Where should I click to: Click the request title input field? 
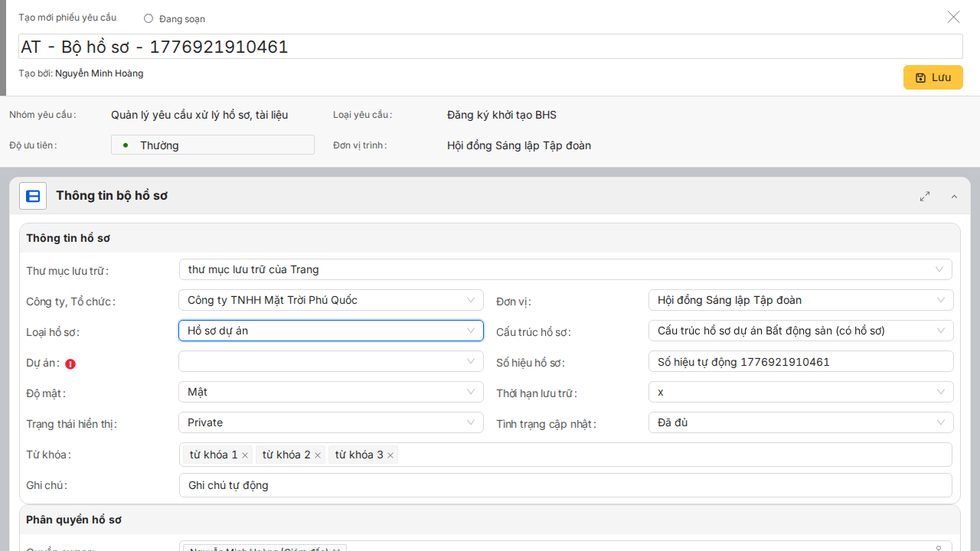[490, 47]
